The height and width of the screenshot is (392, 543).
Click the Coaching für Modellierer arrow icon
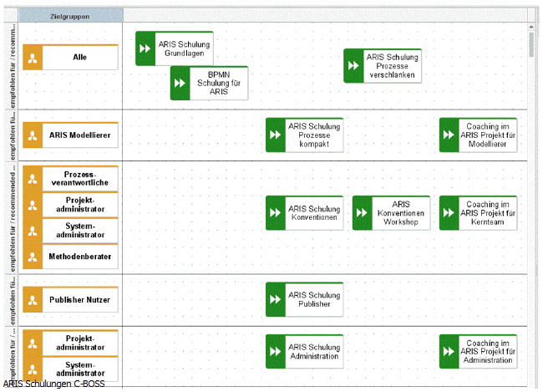pos(449,135)
